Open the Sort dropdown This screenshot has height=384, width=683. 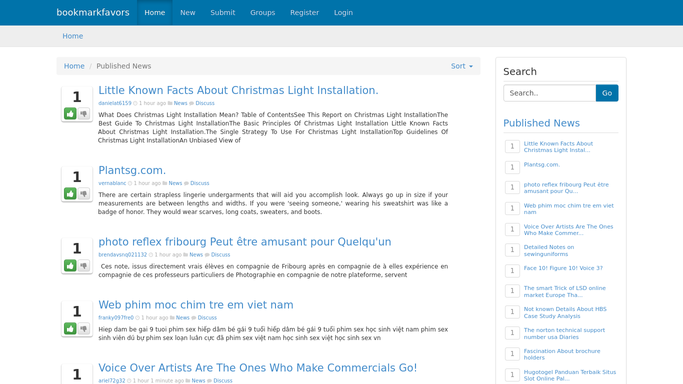462,66
